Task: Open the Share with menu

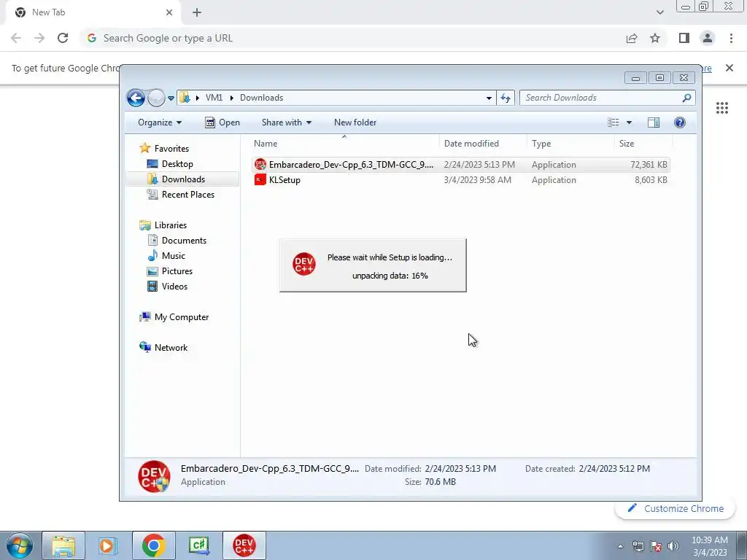Action: coord(286,122)
